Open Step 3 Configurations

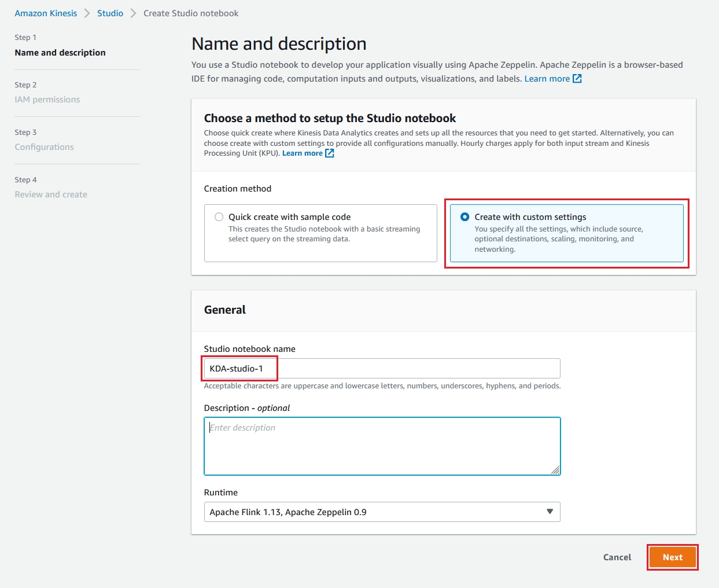click(45, 147)
